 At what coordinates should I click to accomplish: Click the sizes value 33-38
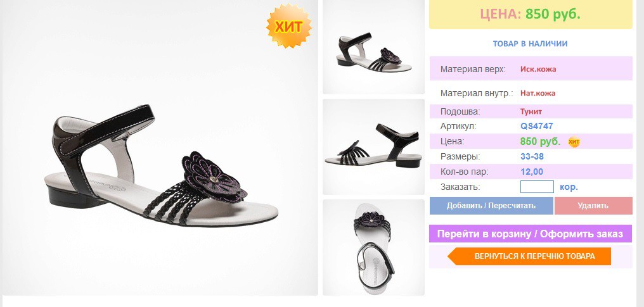pos(532,156)
